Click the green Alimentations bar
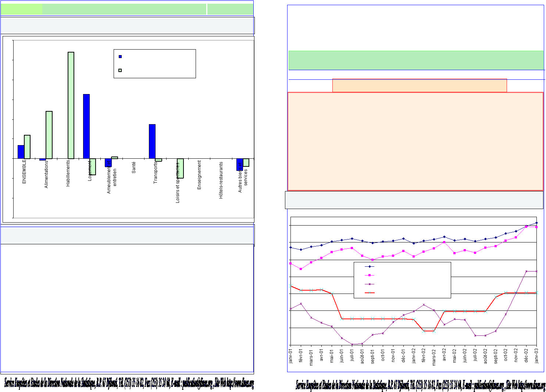The width and height of the screenshot is (546, 392). (x=49, y=135)
